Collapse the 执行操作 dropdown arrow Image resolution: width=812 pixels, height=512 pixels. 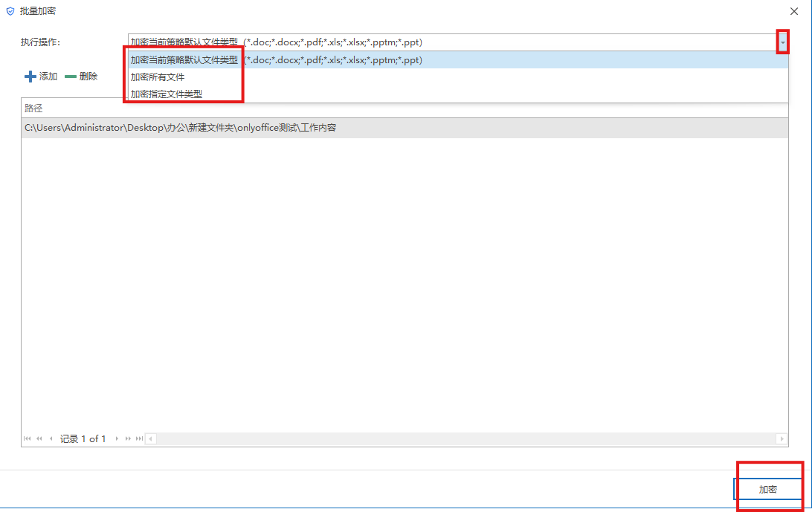click(782, 42)
